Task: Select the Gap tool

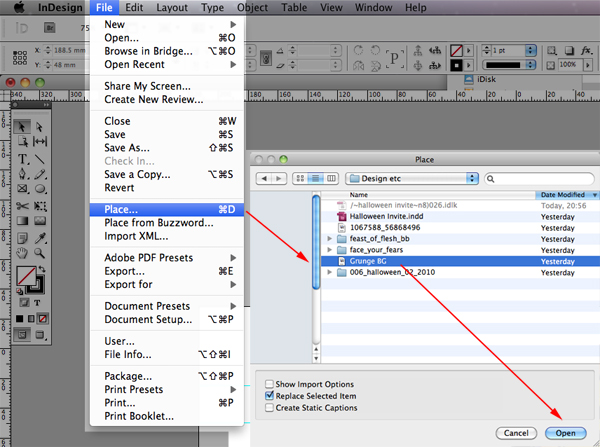Action: (40, 142)
